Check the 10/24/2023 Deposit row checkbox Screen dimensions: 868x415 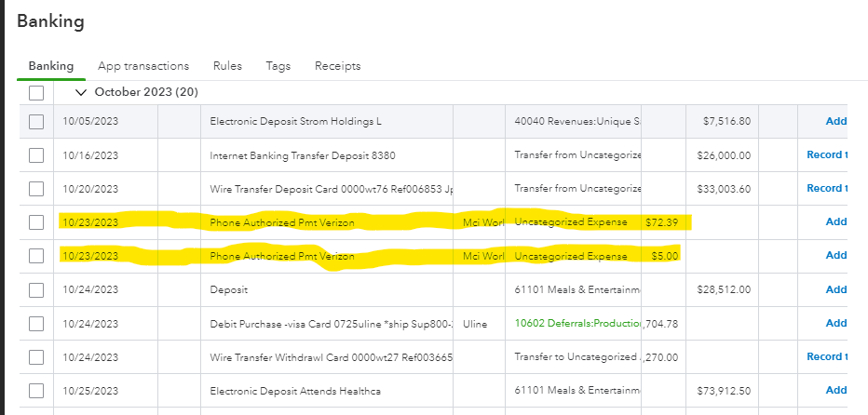[x=36, y=289]
